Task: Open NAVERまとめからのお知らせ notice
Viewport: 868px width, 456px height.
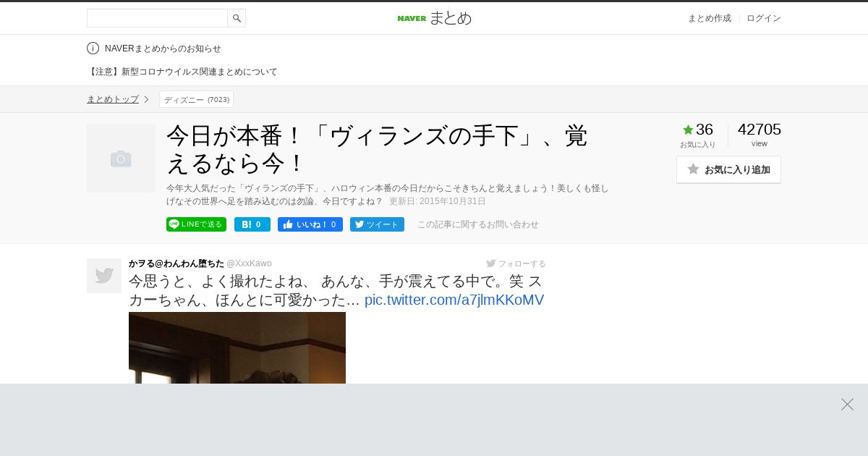Action: point(163,48)
